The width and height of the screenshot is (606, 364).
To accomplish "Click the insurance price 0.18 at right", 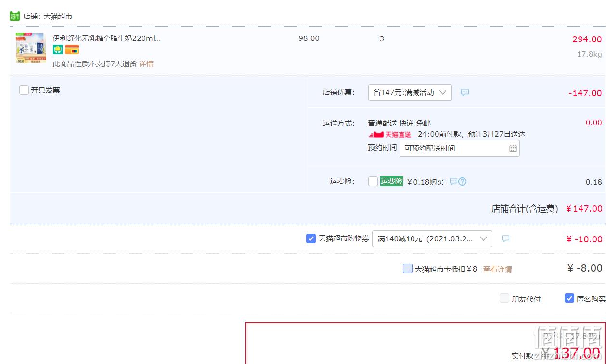I will [594, 182].
